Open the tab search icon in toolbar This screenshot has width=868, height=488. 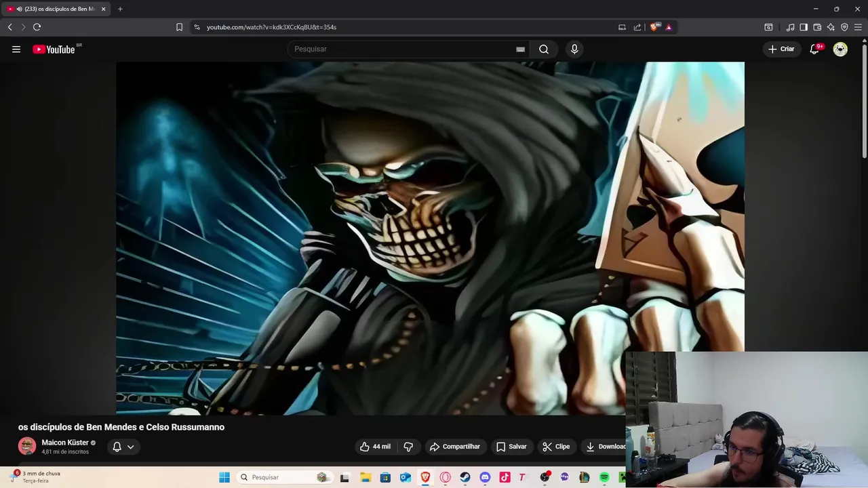[768, 27]
